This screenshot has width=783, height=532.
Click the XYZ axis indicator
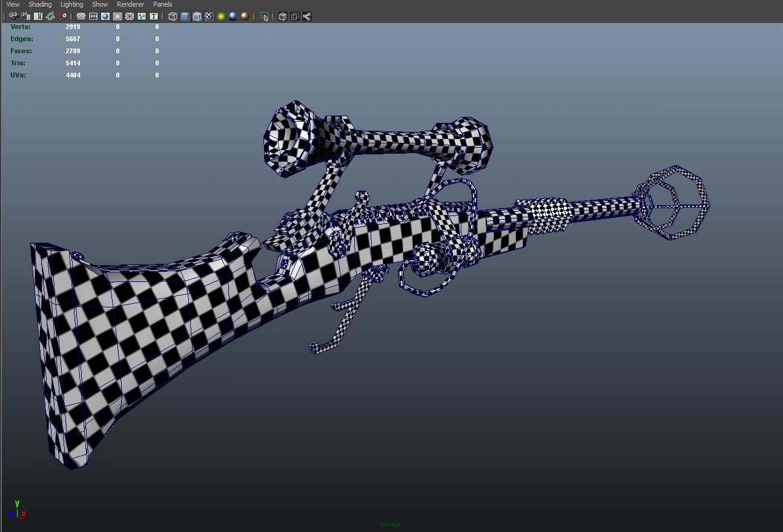point(17,510)
